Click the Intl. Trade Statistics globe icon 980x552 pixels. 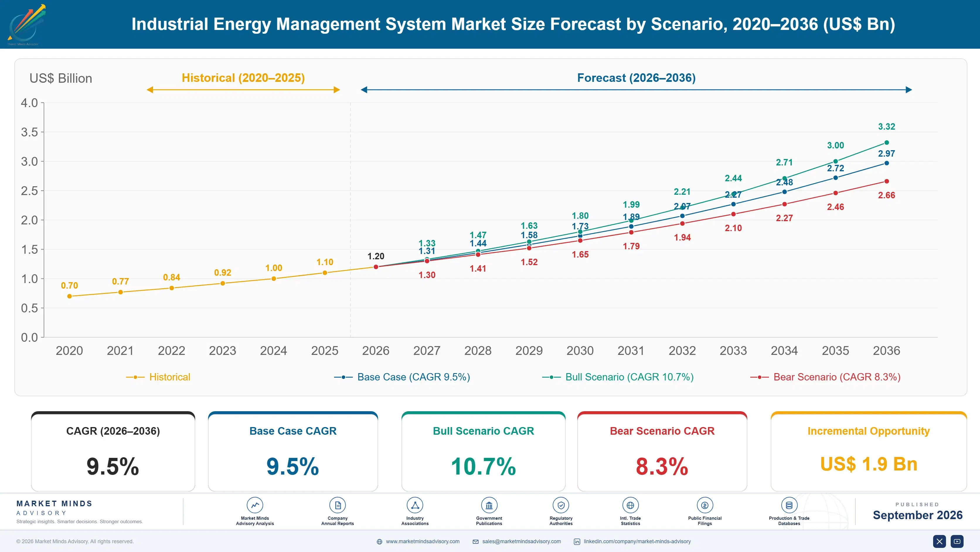[x=630, y=505]
